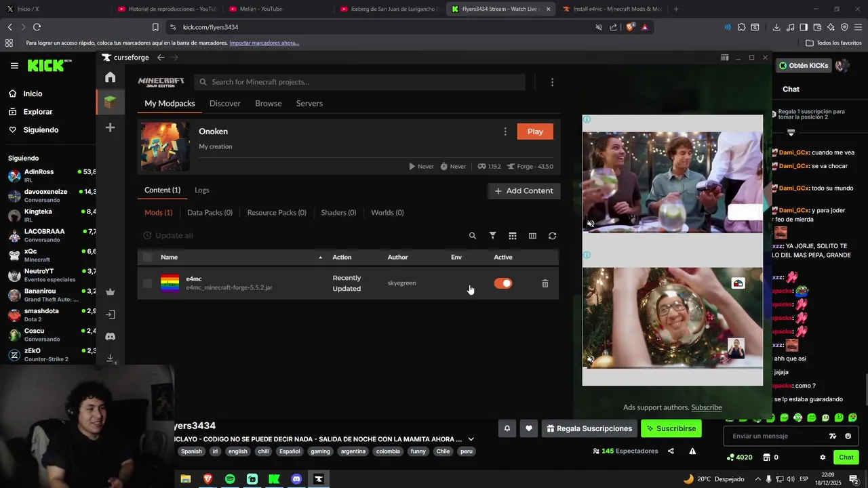Click the green Chat send button

[846, 457]
